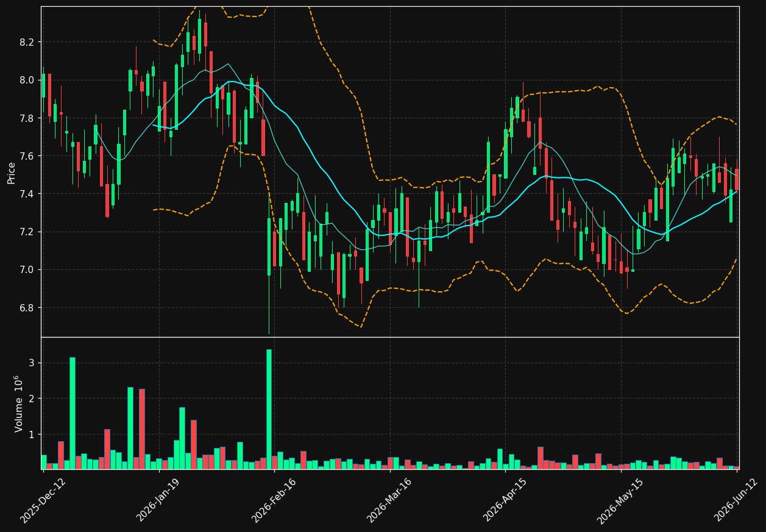Click the 2026-Apr-15 date label

tap(506, 501)
